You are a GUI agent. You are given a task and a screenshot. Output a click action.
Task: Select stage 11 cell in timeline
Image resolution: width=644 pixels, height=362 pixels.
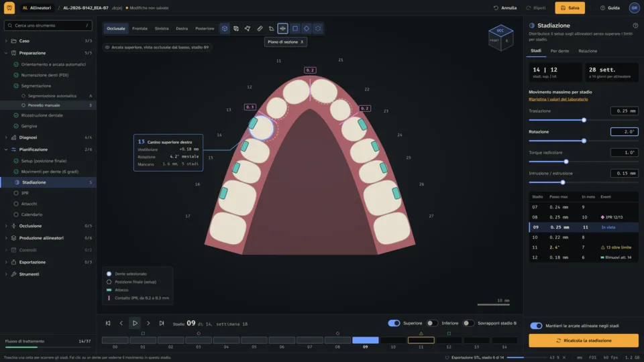[421, 341]
